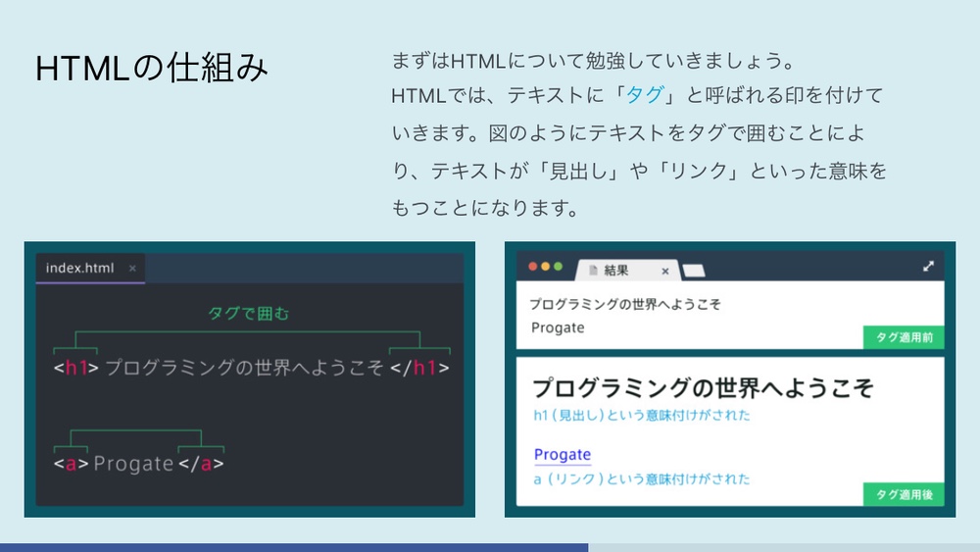Close the index.html editor tab
Image resolution: width=980 pixels, height=552 pixels.
pos(132,269)
